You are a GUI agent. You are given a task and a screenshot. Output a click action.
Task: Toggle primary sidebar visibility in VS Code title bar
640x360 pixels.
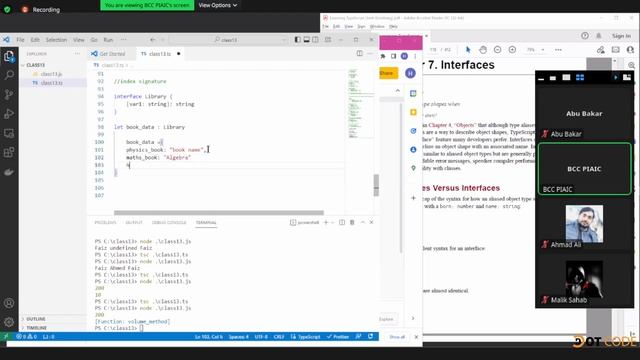298,40
